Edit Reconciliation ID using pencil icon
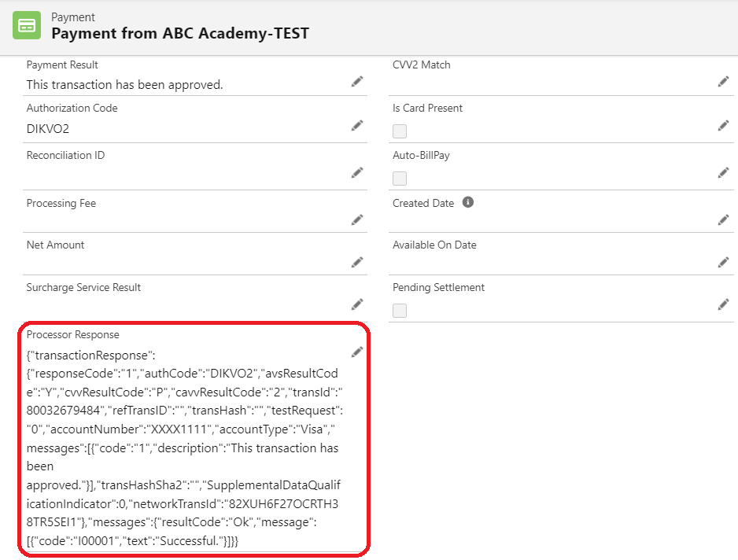Screen dimensions: 738x560 click(x=357, y=172)
